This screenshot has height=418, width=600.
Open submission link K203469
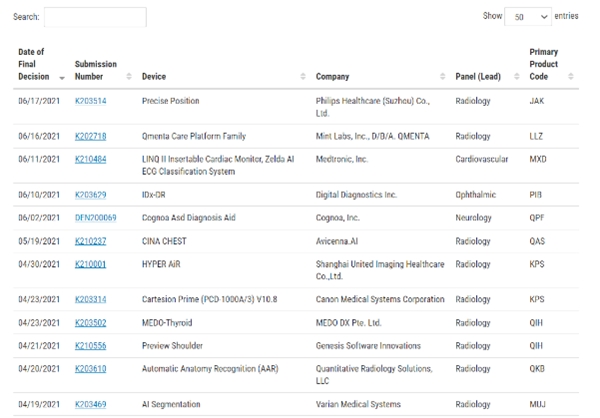[x=90, y=403]
